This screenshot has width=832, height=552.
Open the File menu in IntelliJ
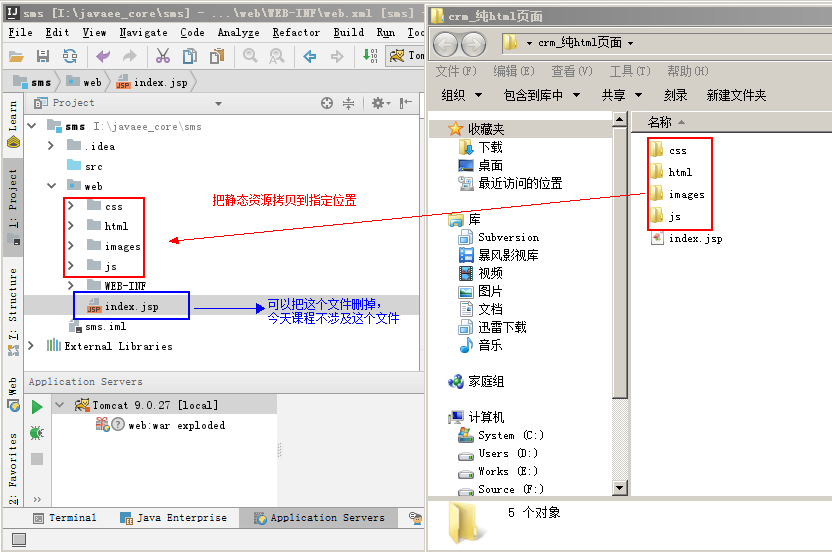[20, 32]
